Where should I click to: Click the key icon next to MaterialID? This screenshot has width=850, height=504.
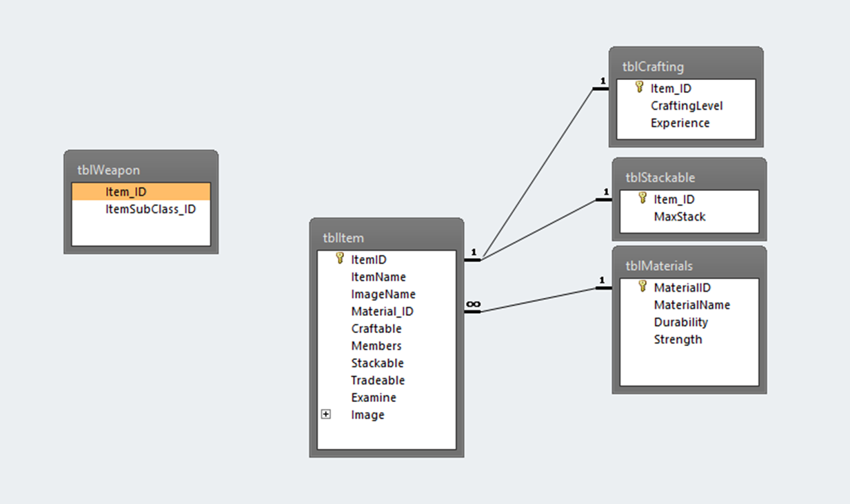[x=642, y=287]
